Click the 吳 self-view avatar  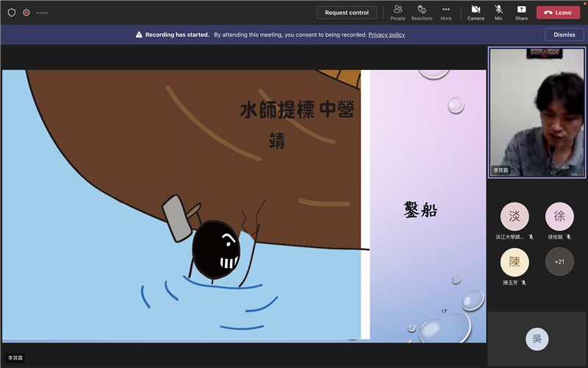tap(537, 339)
